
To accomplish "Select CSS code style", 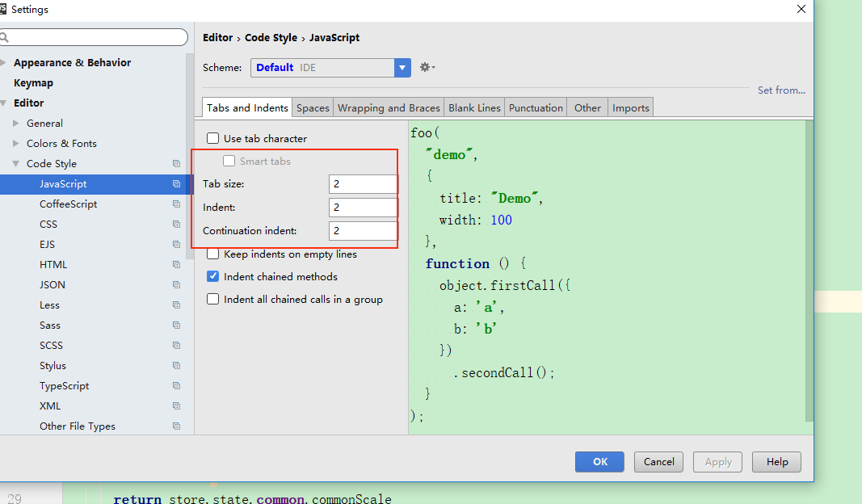I will tap(48, 225).
